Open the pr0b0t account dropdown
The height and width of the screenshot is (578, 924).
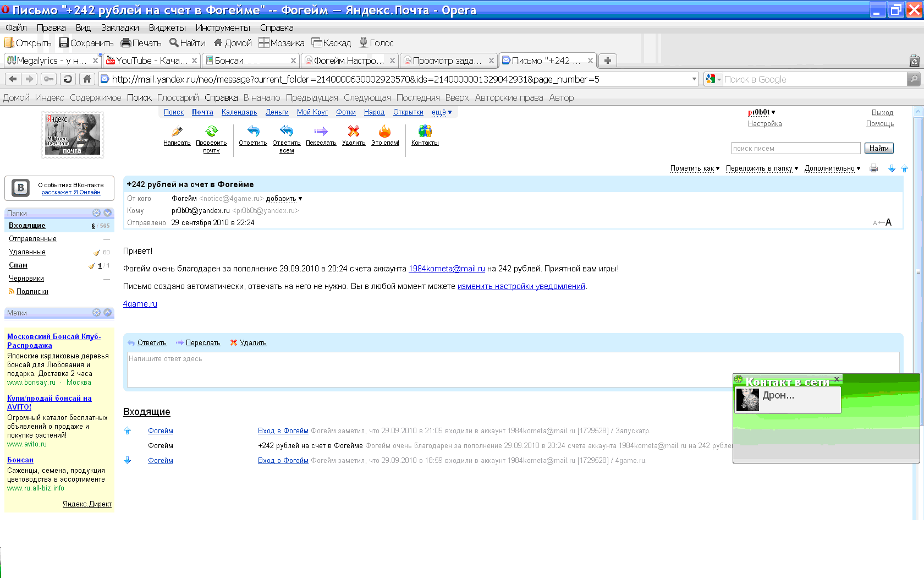(761, 112)
